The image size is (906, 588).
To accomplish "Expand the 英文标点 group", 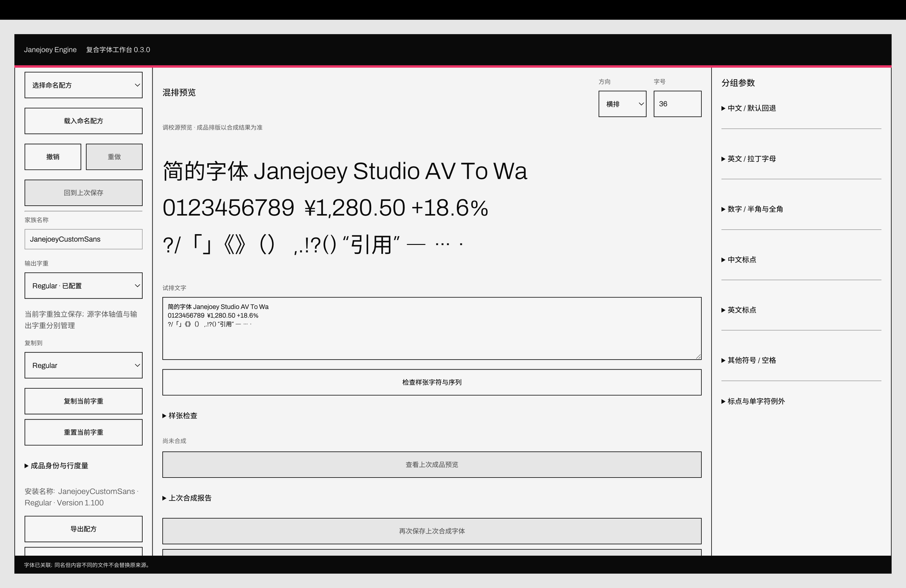I will click(739, 310).
